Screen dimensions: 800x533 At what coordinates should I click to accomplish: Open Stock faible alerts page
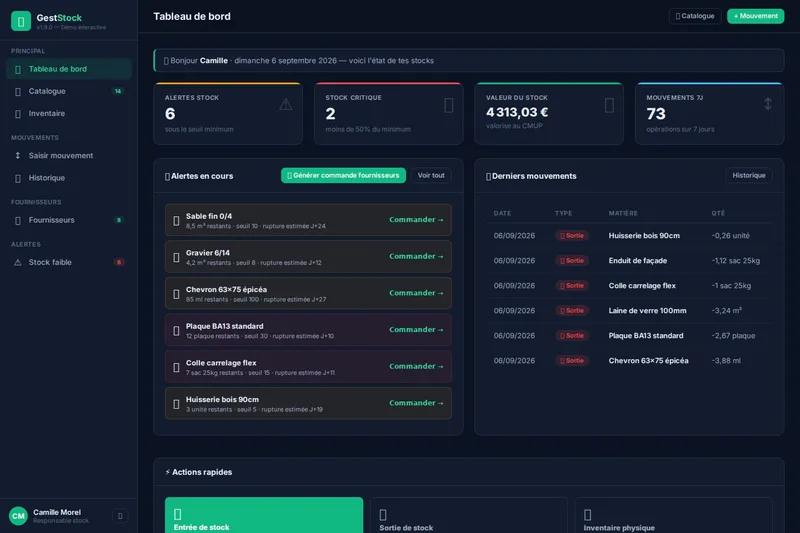tap(68, 262)
